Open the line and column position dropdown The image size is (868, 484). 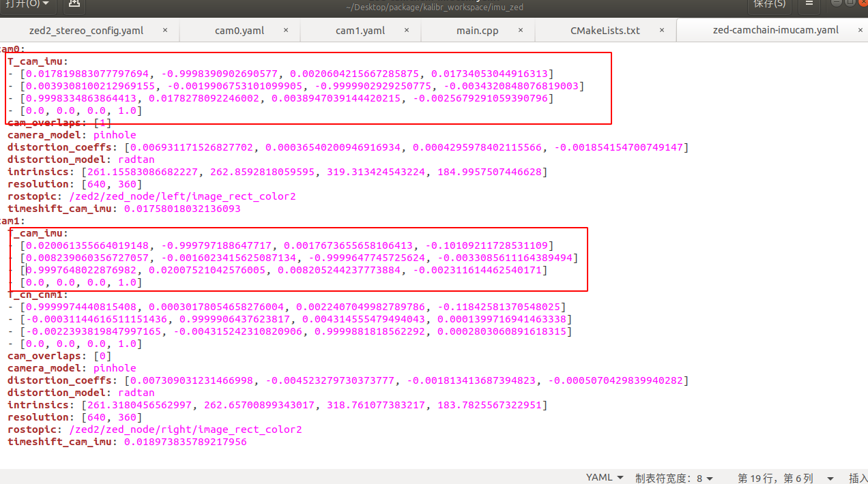click(785, 478)
